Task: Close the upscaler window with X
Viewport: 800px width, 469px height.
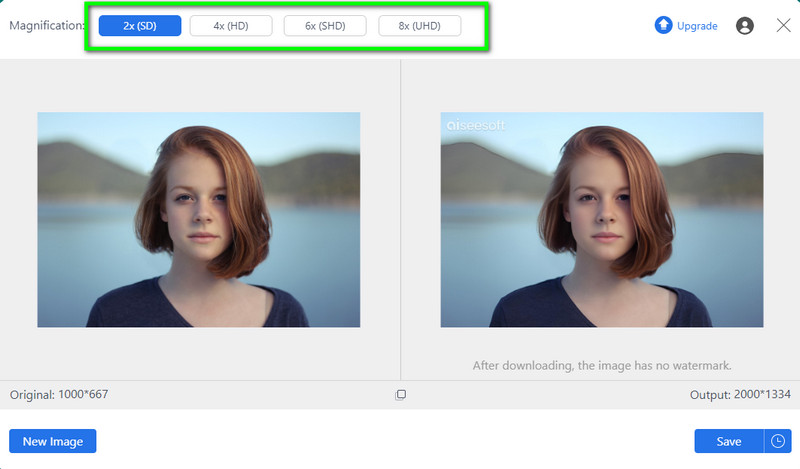Action: pyautogui.click(x=783, y=26)
